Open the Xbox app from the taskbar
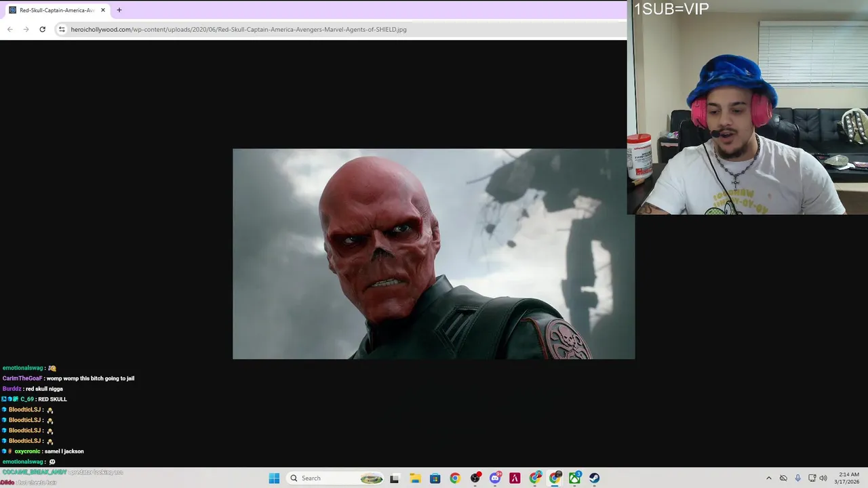The height and width of the screenshot is (488, 868). 575,478
